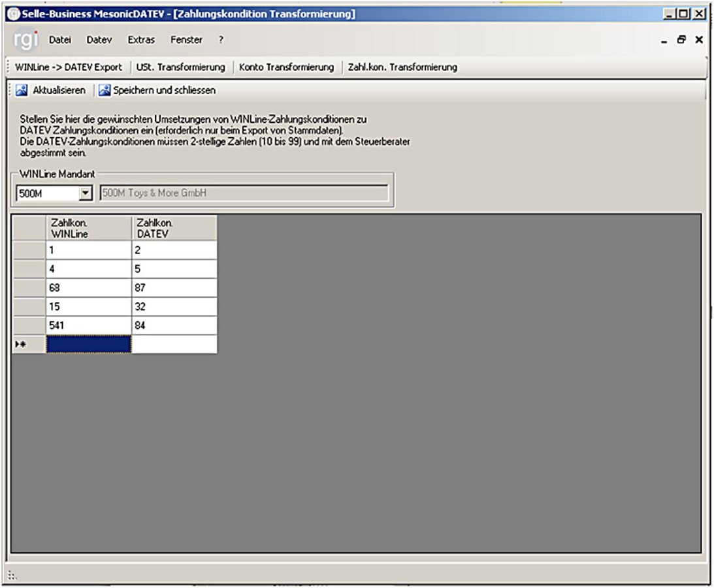Screen dimensions: 714x588
Task: Select the cell containing 541
Action: [88, 325]
